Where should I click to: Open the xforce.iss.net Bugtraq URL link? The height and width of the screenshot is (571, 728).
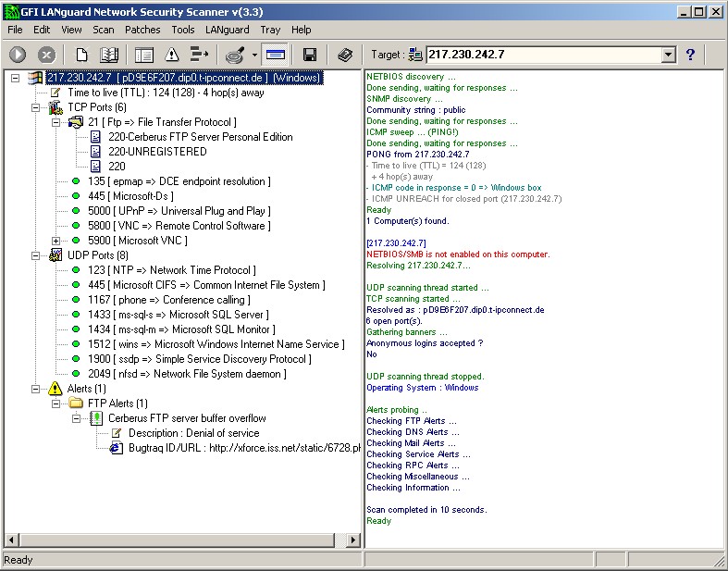pyautogui.click(x=285, y=448)
